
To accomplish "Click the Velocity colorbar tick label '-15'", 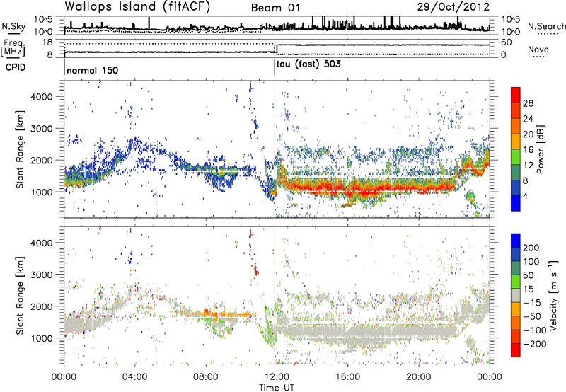I will pos(532,302).
